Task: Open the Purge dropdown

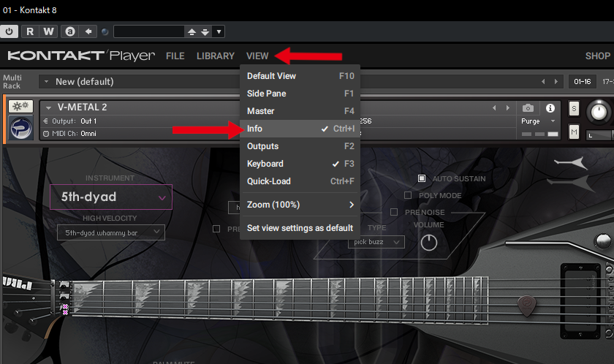Action: tap(538, 121)
